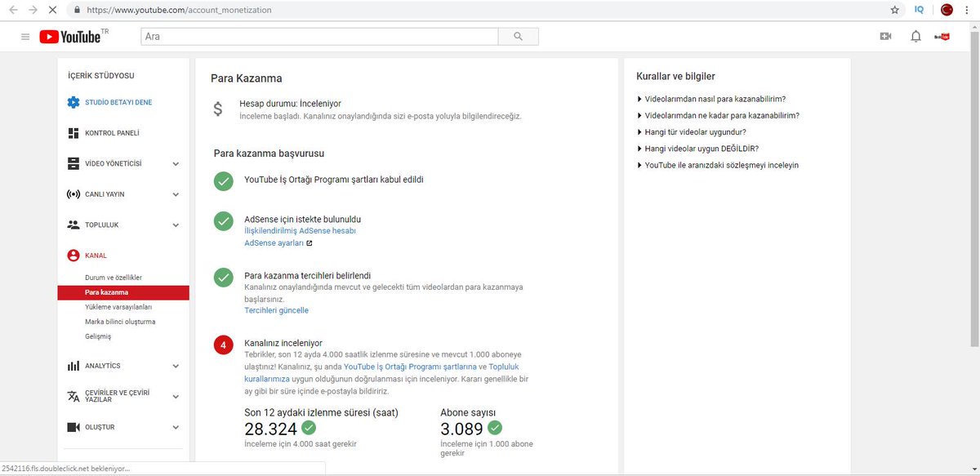Image resolution: width=980 pixels, height=476 pixels.
Task: Expand 'Videolarımdan ne kadar para kazanabilirim?'
Action: [x=718, y=115]
